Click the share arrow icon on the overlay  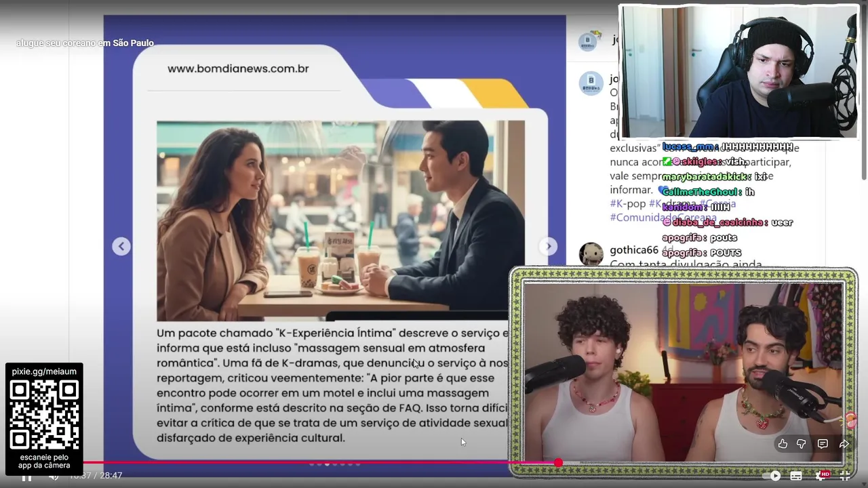pos(844,444)
